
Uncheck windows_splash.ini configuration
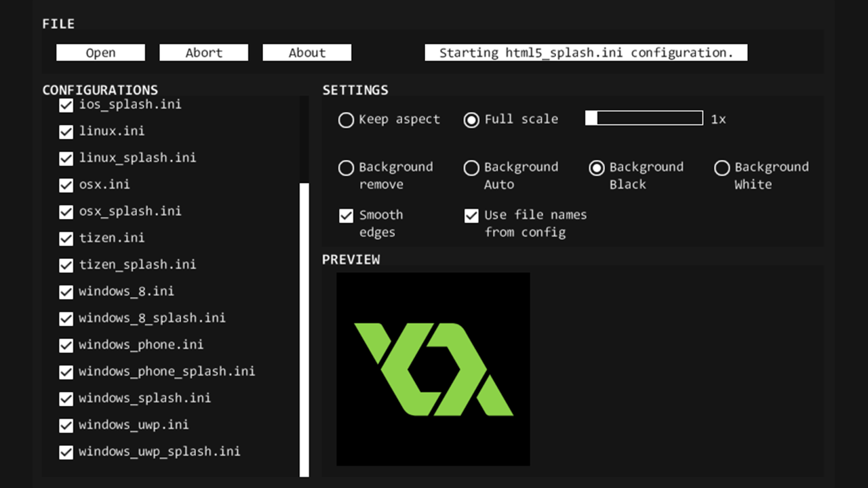pos(66,399)
